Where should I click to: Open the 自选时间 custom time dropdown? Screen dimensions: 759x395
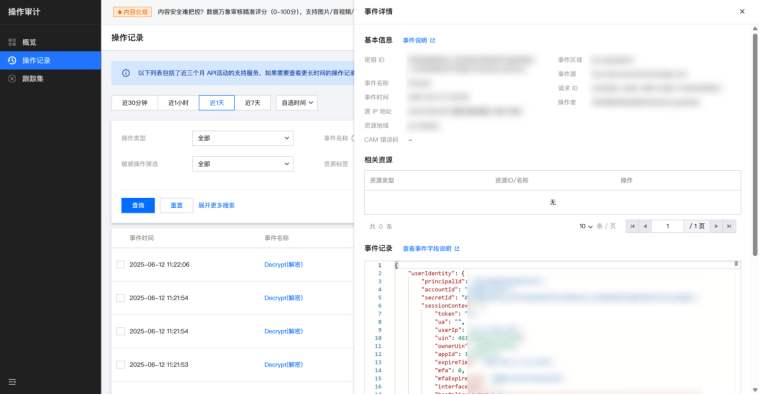click(297, 103)
